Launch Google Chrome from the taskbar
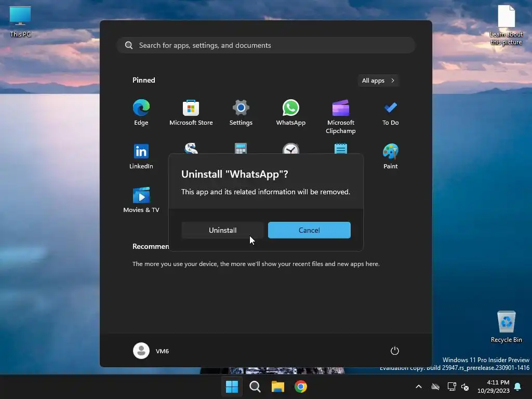This screenshot has height=399, width=532. pos(301,387)
